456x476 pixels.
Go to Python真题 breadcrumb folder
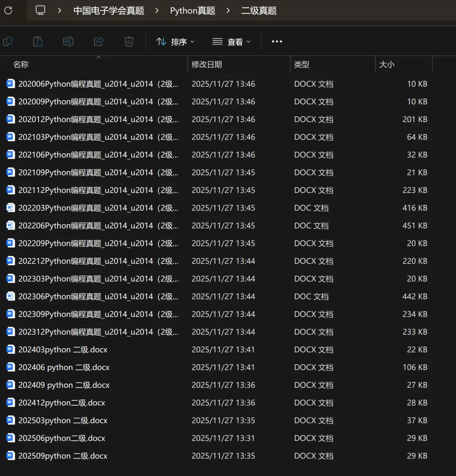click(x=193, y=11)
